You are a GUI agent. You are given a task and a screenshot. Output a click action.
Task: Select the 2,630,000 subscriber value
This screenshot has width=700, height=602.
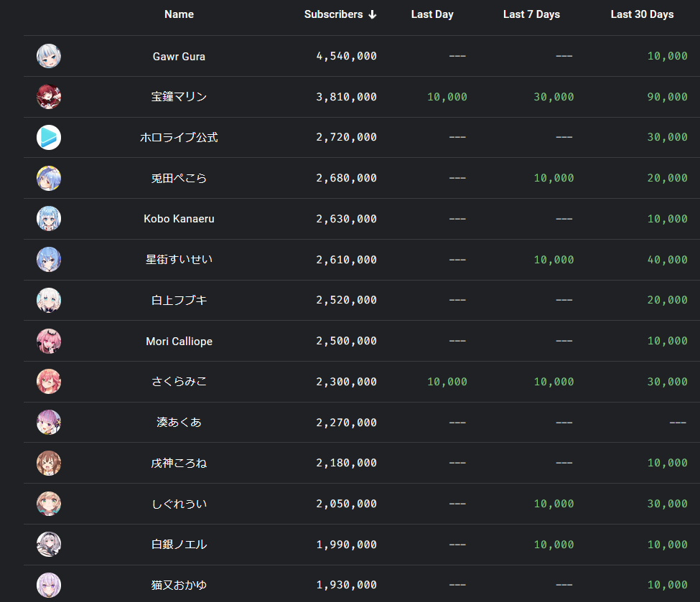(x=347, y=219)
